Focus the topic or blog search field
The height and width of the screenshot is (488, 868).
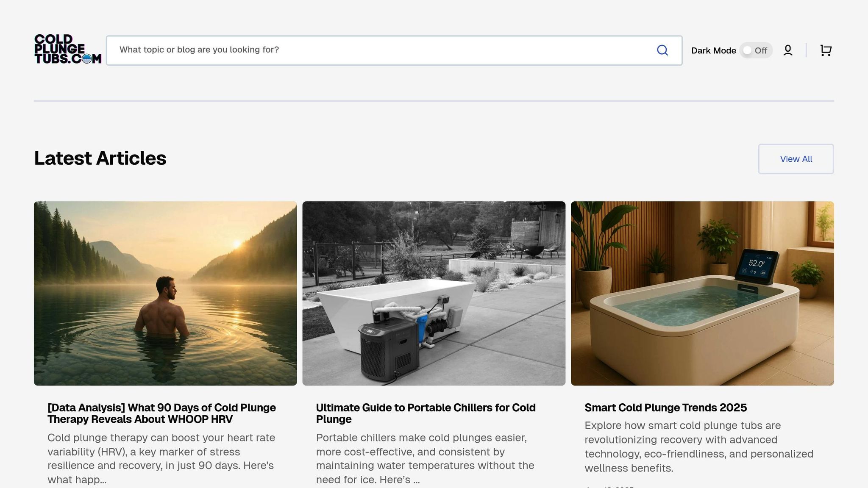coord(381,50)
